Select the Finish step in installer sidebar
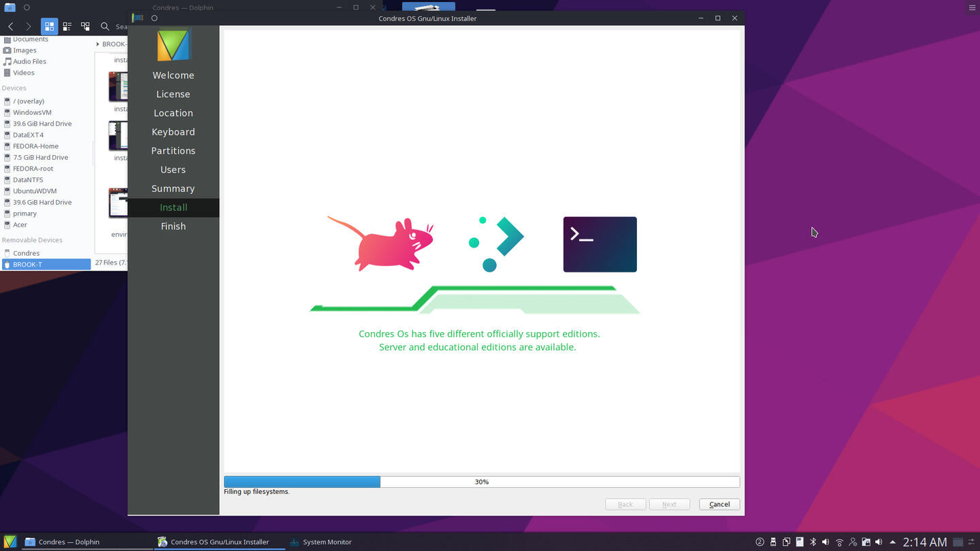Image resolution: width=980 pixels, height=551 pixels. (x=174, y=227)
